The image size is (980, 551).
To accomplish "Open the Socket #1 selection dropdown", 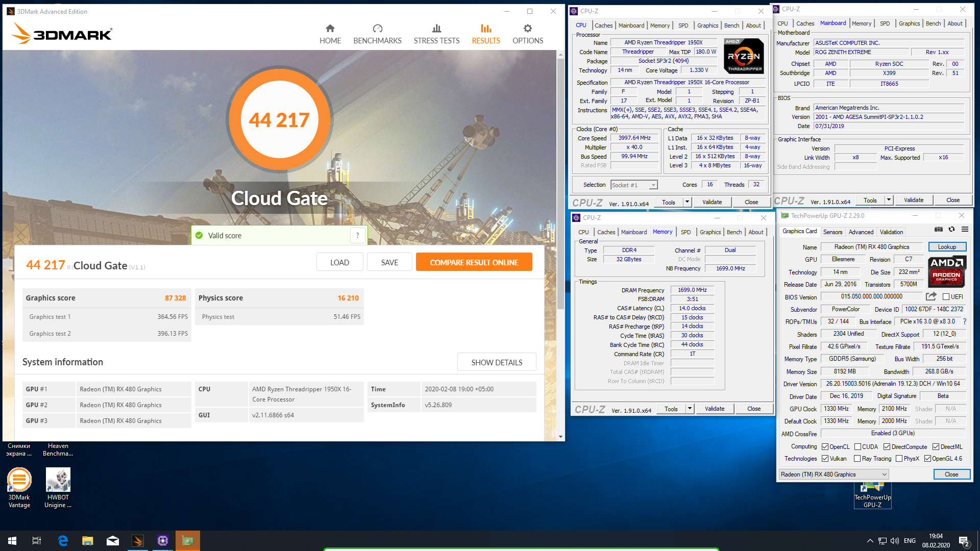I will [634, 185].
